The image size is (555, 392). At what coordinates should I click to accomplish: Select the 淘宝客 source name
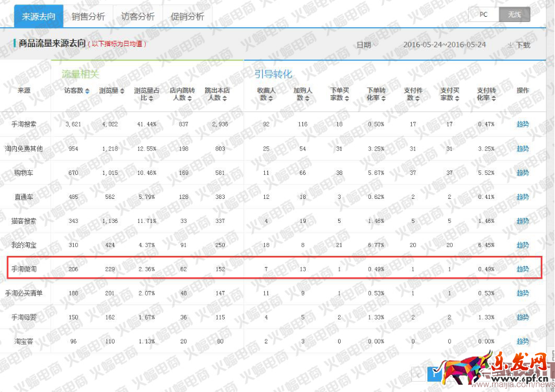24,341
